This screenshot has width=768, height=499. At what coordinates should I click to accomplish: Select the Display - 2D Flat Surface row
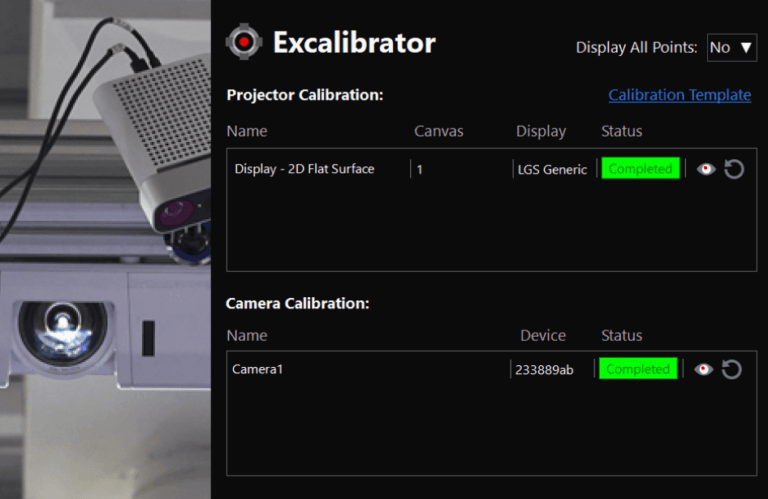(x=304, y=169)
